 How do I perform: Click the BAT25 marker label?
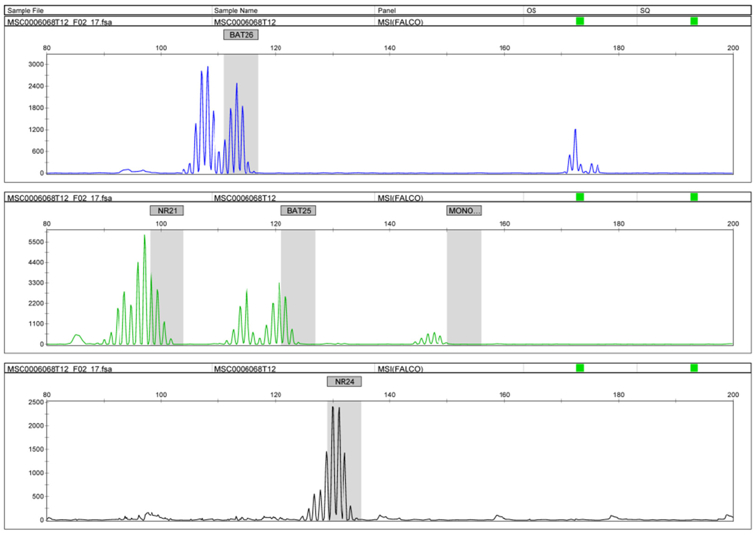pyautogui.click(x=298, y=210)
